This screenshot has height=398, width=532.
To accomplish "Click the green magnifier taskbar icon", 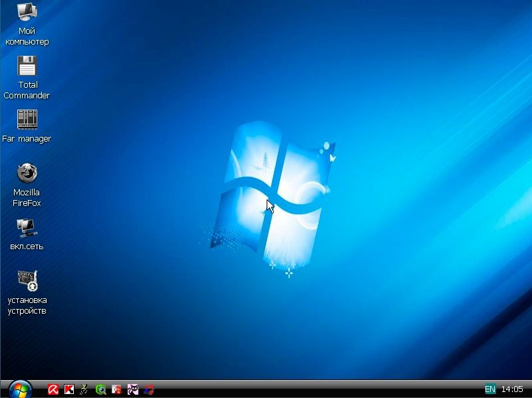I will [x=101, y=389].
